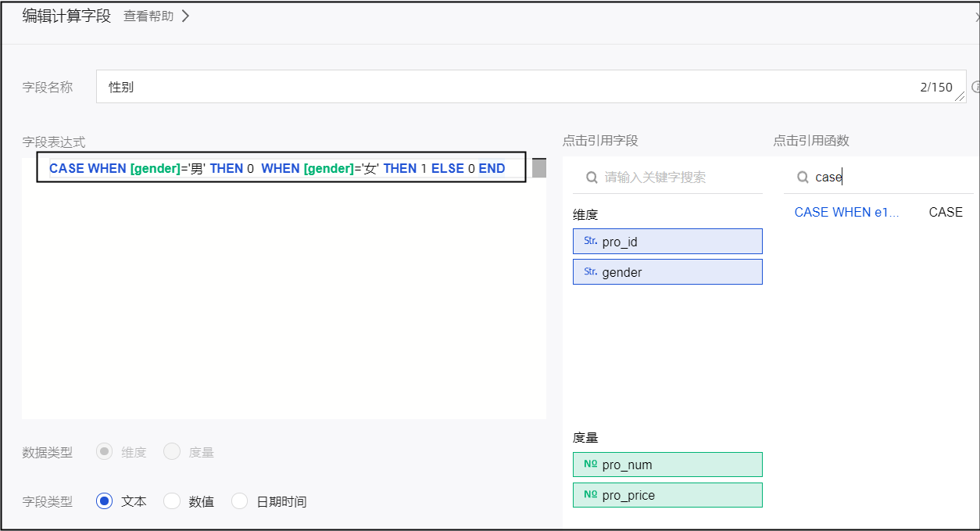Click the expression editor scrollbar handle
Screen dimensions: 980x531
pyautogui.click(x=539, y=168)
